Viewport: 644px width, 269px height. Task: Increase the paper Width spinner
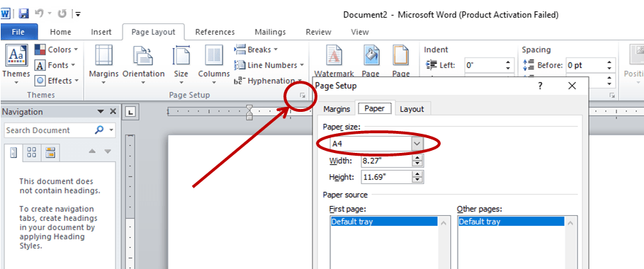coord(417,157)
